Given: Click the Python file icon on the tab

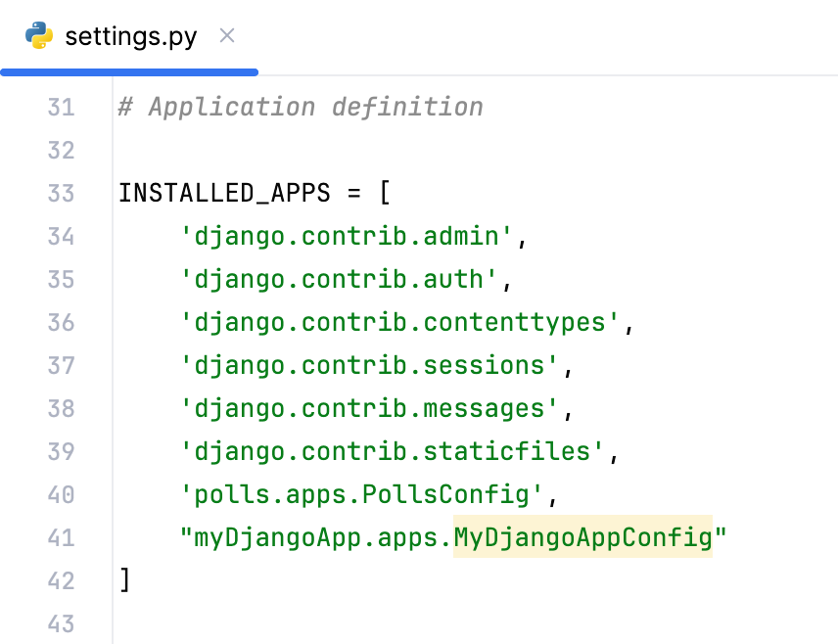Looking at the screenshot, I should 37,35.
